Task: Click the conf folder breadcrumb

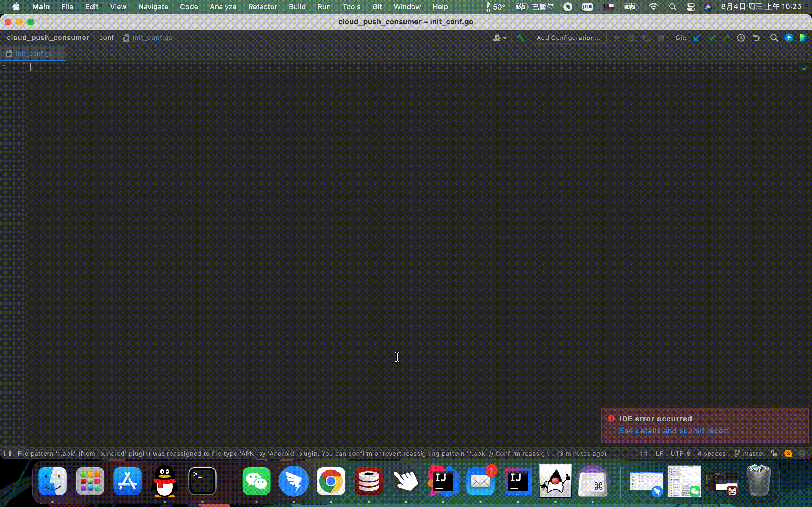Action: [106, 37]
